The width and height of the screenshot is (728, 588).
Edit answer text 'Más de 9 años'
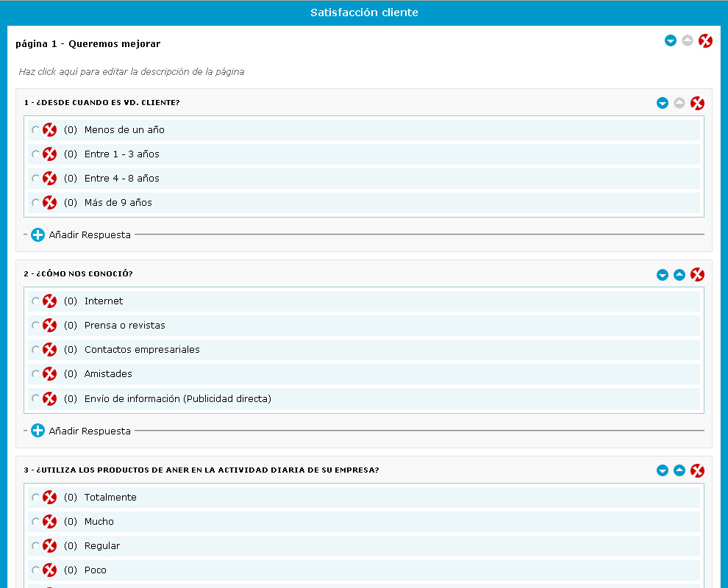pyautogui.click(x=118, y=202)
